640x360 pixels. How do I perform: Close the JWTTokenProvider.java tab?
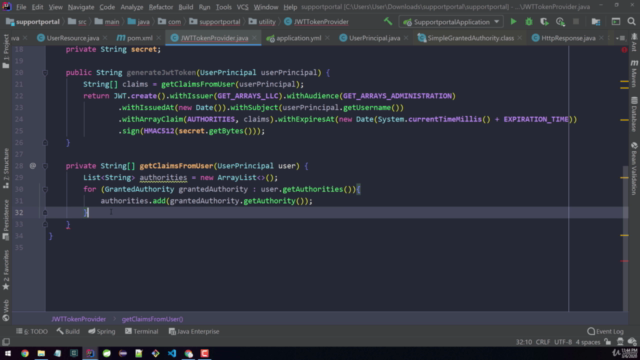pos(255,38)
